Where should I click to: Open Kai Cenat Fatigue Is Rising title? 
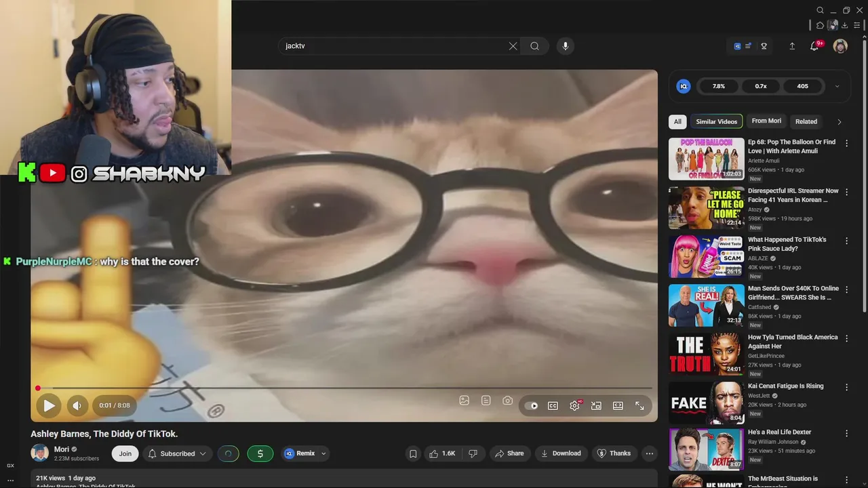point(785,386)
